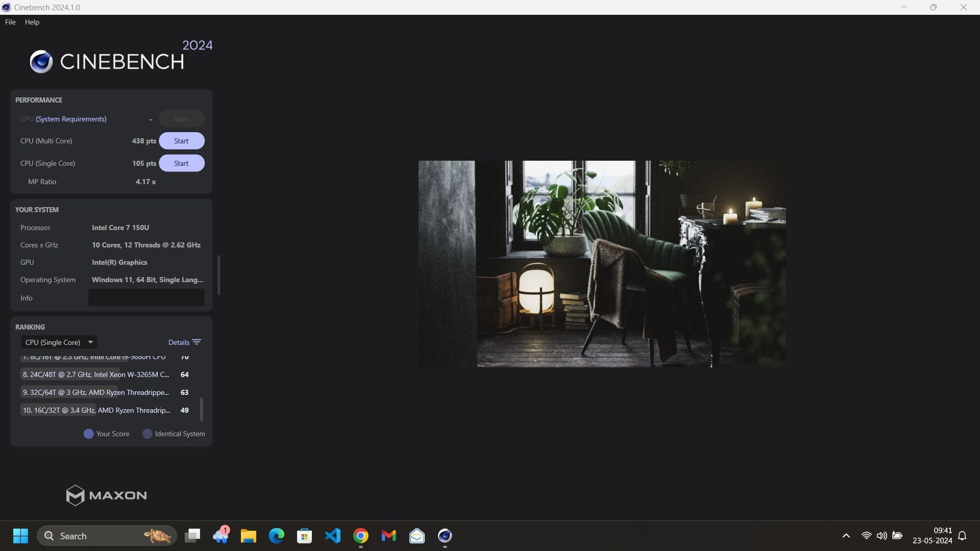Click the rendered room scene preview
This screenshot has height=551, width=980.
pos(602,264)
